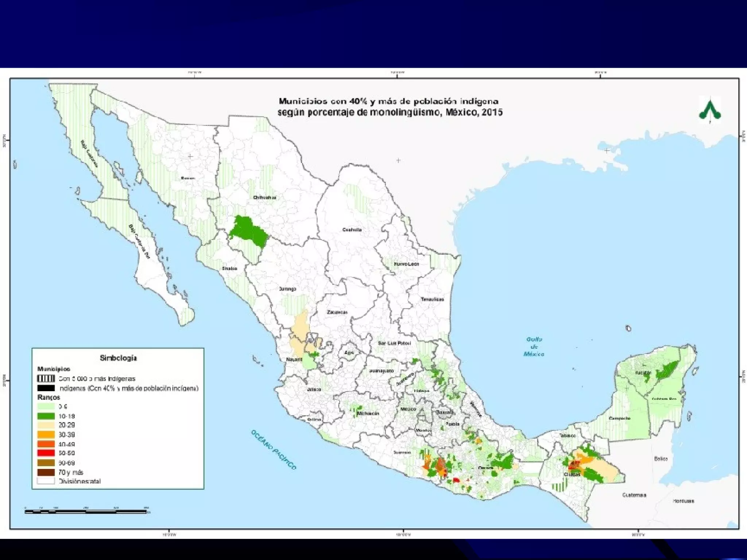This screenshot has height=560, width=747.
Task: Select the 0-9 light green legend swatch
Action: point(46,406)
